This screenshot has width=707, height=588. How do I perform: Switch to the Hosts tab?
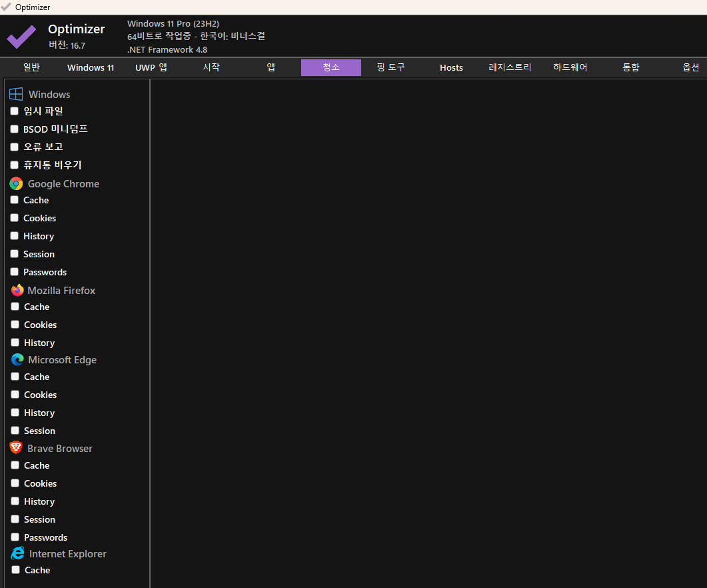coord(451,68)
